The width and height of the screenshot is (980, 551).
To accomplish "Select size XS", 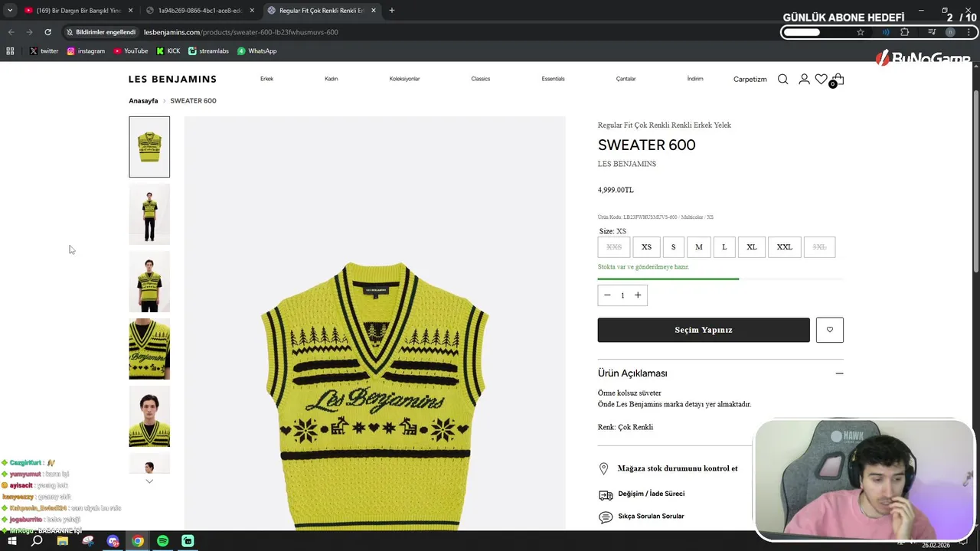I will click(x=646, y=247).
